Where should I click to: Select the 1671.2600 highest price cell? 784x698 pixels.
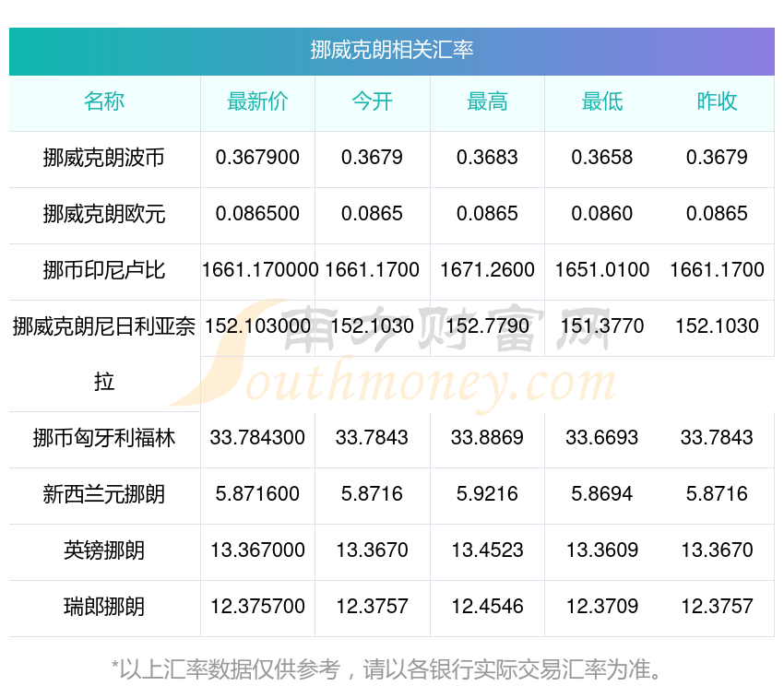click(487, 270)
